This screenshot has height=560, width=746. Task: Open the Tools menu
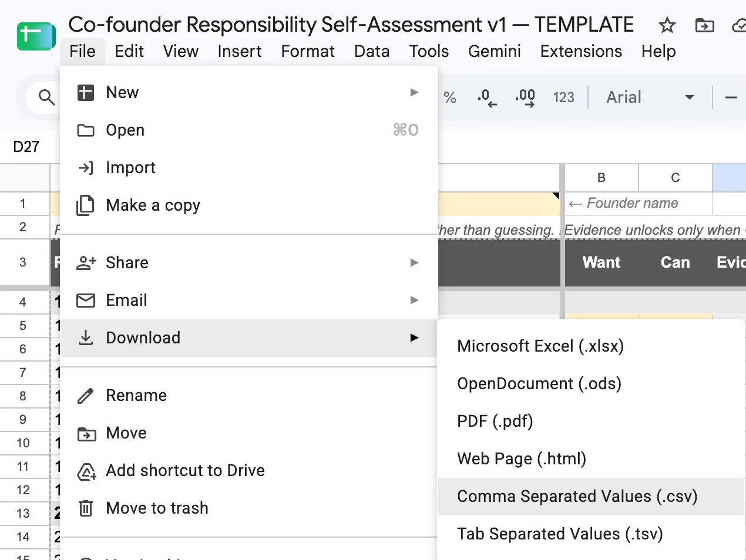pyautogui.click(x=429, y=52)
